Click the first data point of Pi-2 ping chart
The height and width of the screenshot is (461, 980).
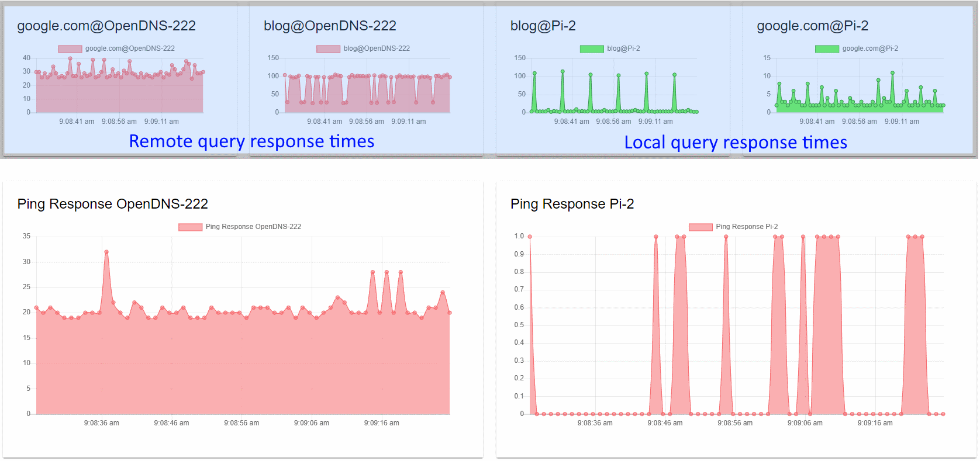point(530,237)
